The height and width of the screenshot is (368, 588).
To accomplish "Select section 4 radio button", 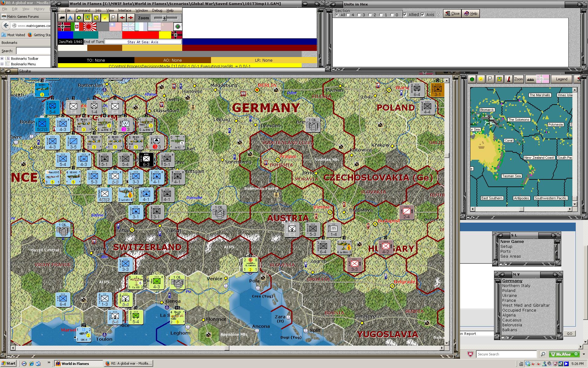I will 348,15.
